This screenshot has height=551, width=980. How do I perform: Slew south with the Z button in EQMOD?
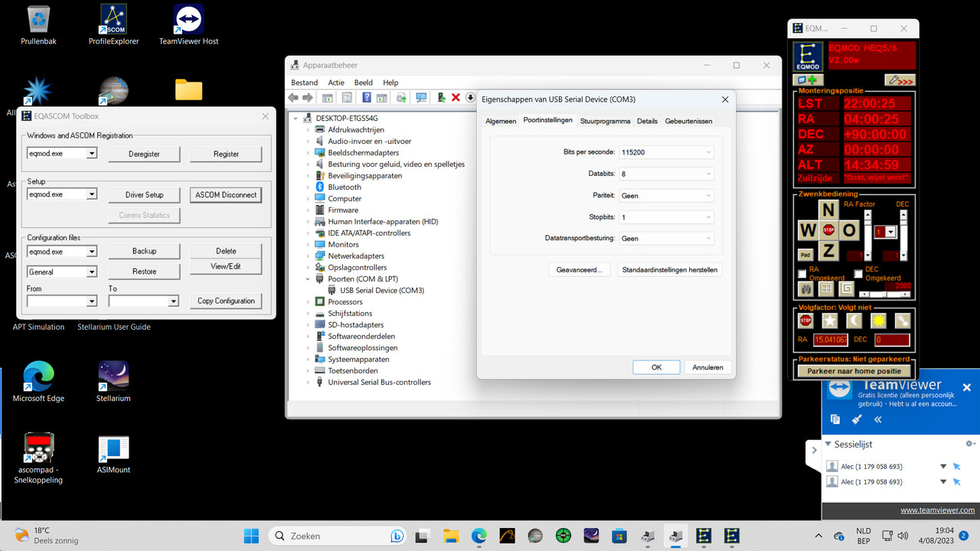[828, 250]
